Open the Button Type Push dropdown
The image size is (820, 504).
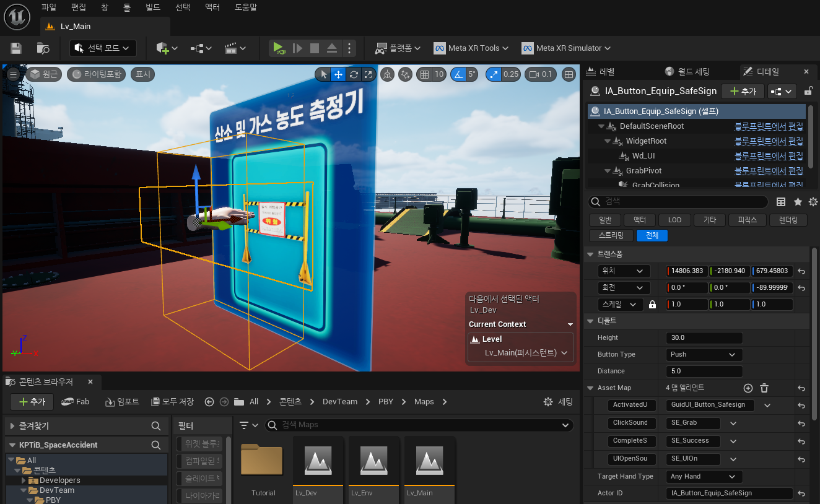point(704,354)
